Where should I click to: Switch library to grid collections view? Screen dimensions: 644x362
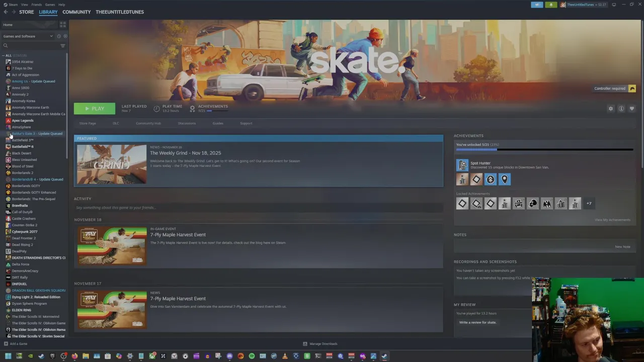click(x=63, y=24)
